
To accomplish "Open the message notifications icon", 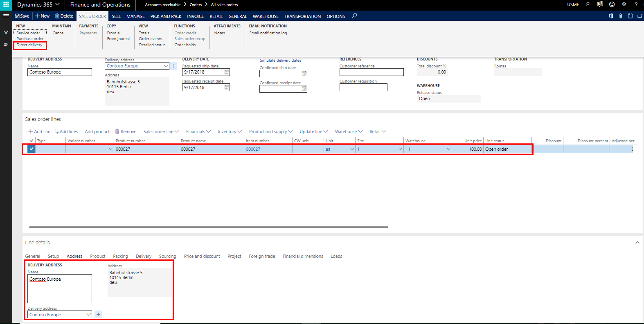I will (600, 4).
